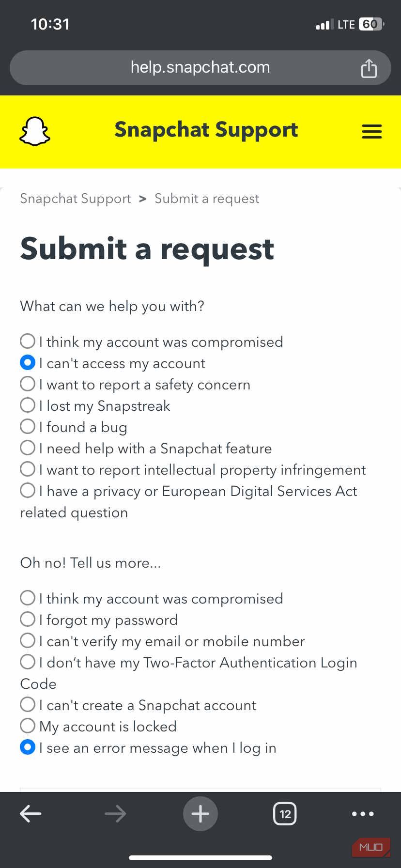401x868 pixels.
Task: Choose 'I found a bug'
Action: 28,426
